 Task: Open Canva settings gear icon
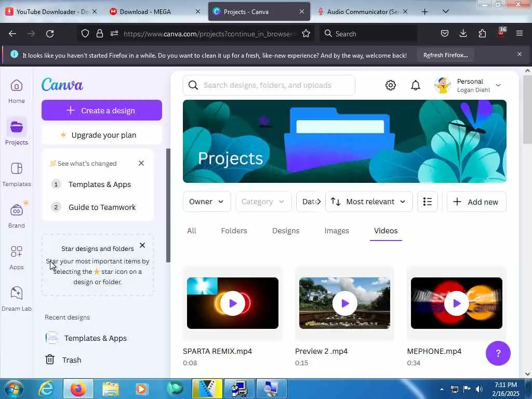(391, 85)
